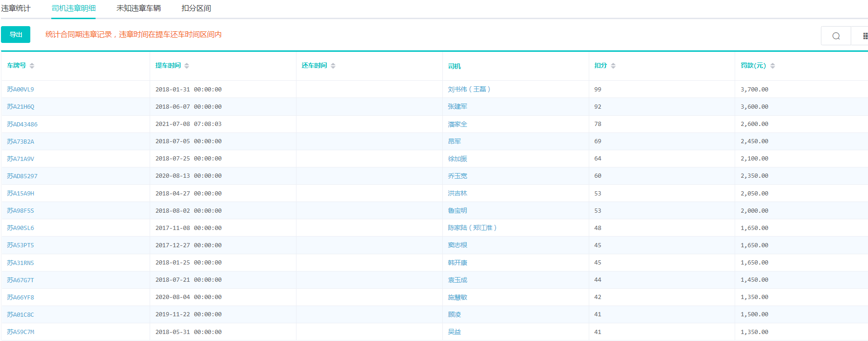Screen dimensions: 868x341
Task: Select 司机违章明细 tab
Action: (73, 8)
